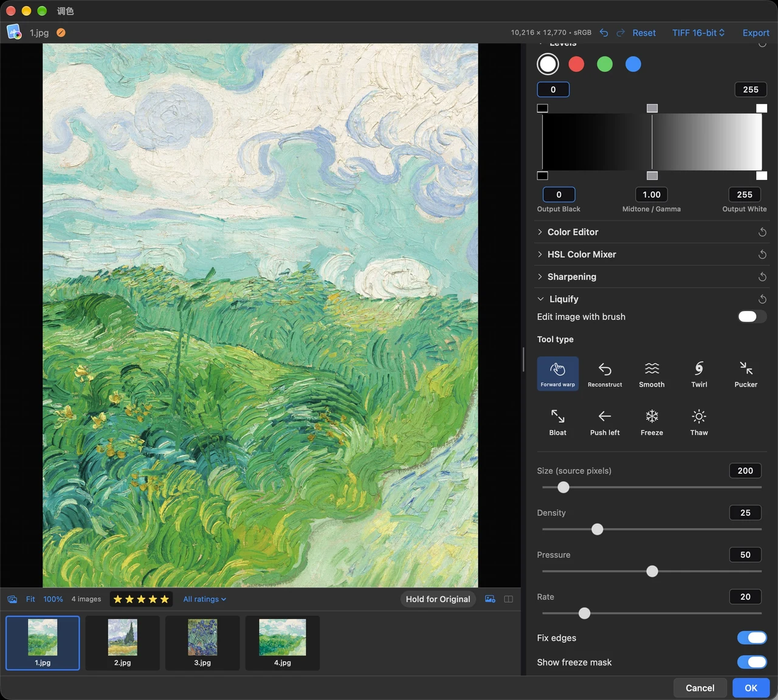Click the redo arrow in the toolbar

point(621,33)
